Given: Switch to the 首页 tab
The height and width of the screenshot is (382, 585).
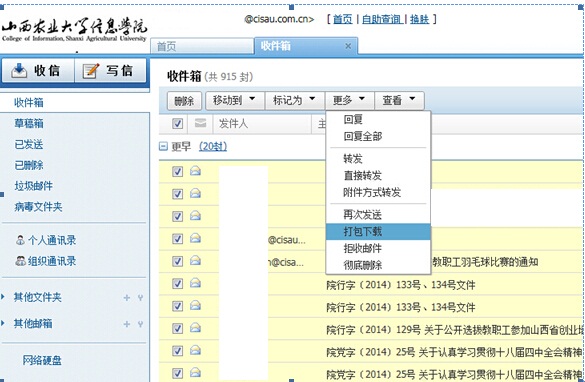Looking at the screenshot, I should point(202,46).
